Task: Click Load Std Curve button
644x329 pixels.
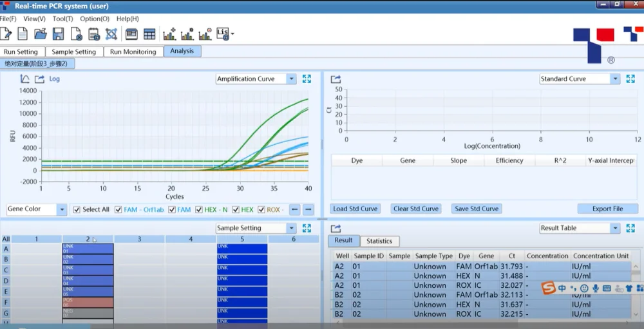Action: coord(355,209)
